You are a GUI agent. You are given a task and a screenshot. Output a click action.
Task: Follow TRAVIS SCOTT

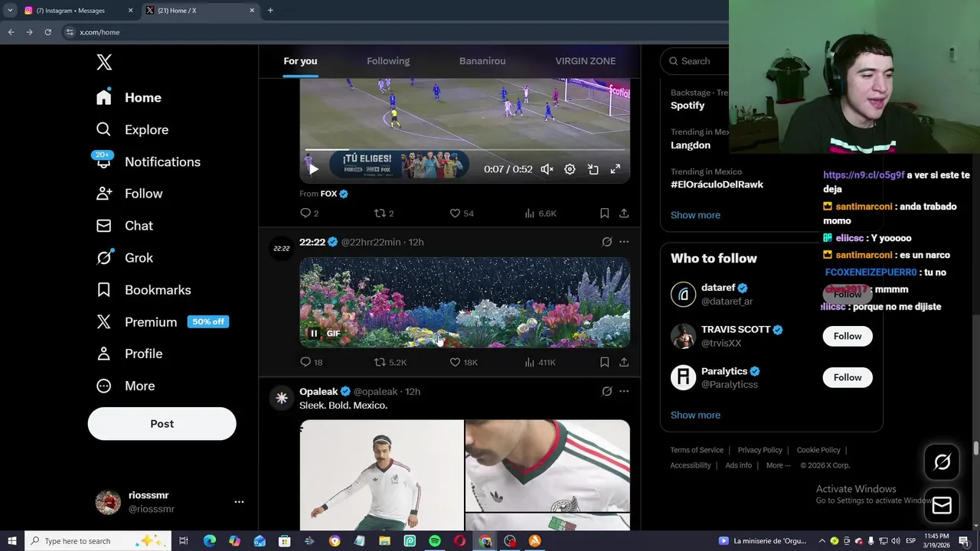pyautogui.click(x=848, y=336)
